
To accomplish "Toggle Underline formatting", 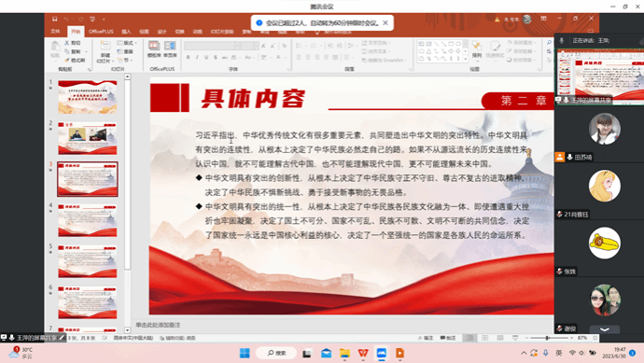I will 206,57.
